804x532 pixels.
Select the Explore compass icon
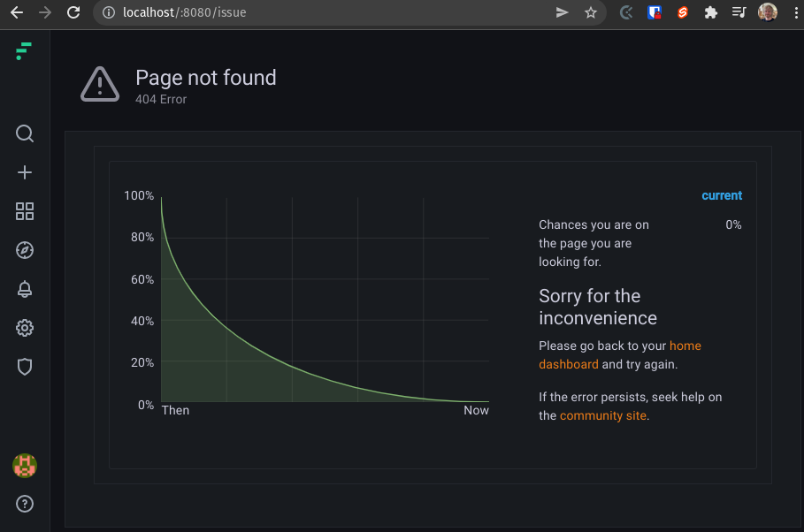pos(24,250)
